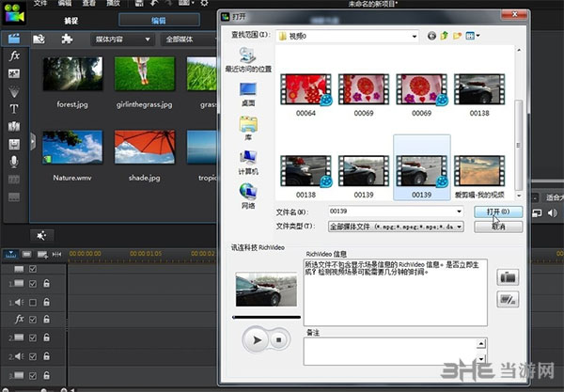The height and width of the screenshot is (392, 564).
Task: Toggle lock on video track 1
Action: point(46,283)
